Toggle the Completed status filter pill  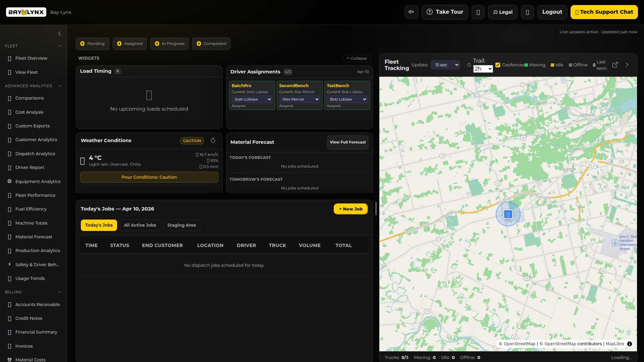[211, 44]
